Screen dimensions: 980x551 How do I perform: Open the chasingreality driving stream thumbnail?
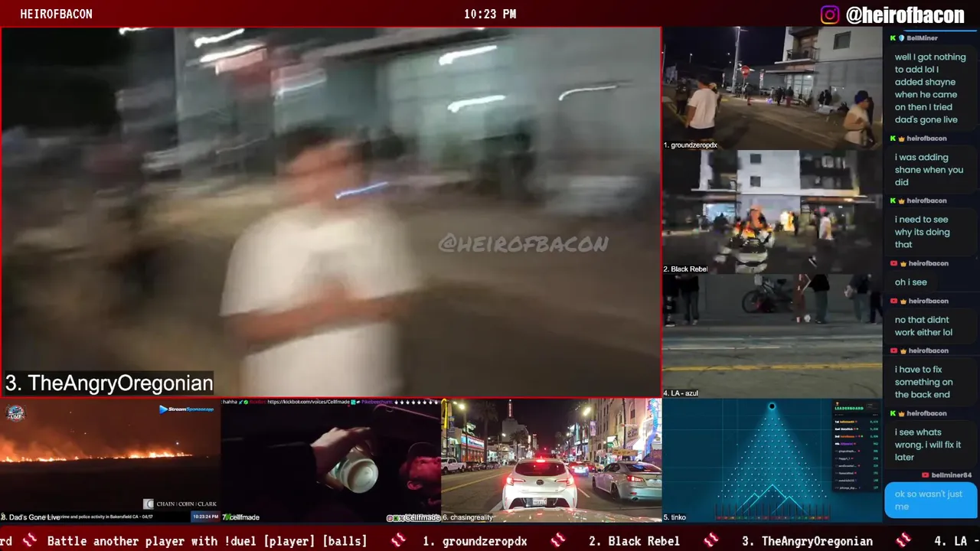551,460
